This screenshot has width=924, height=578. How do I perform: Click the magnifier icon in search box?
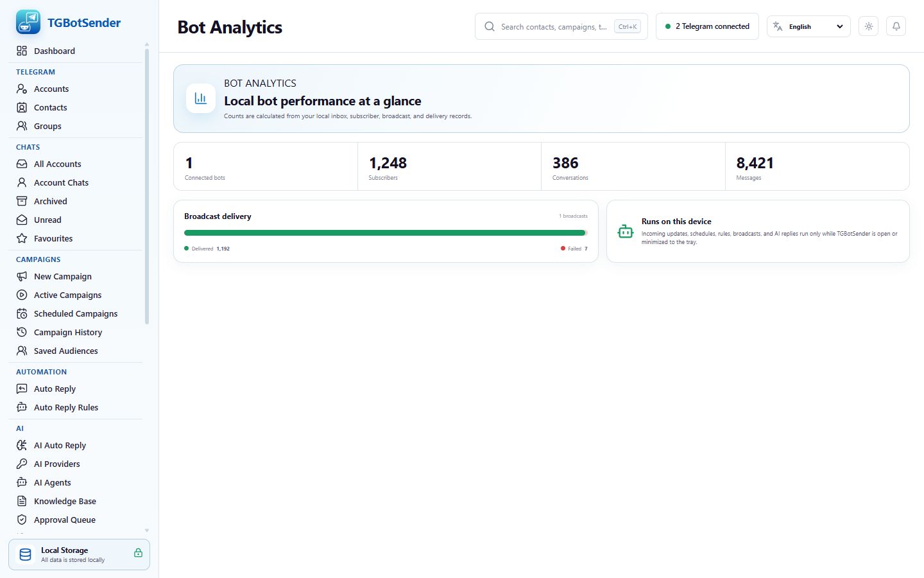[490, 26]
